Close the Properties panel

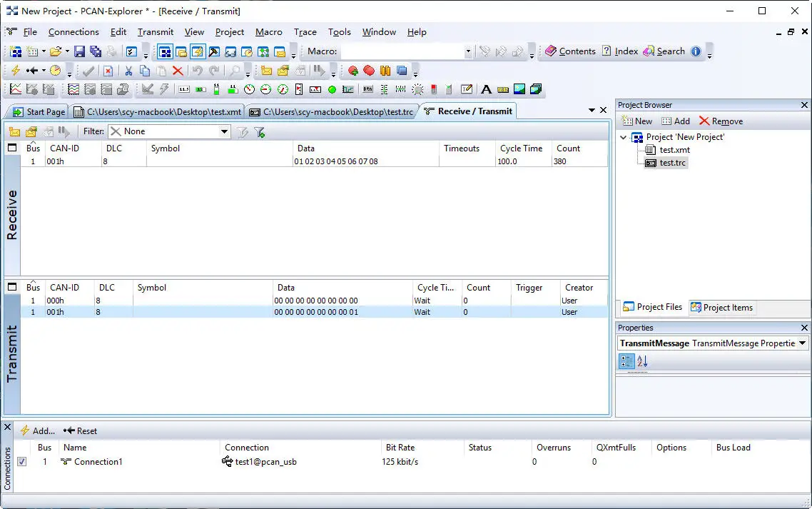(804, 328)
